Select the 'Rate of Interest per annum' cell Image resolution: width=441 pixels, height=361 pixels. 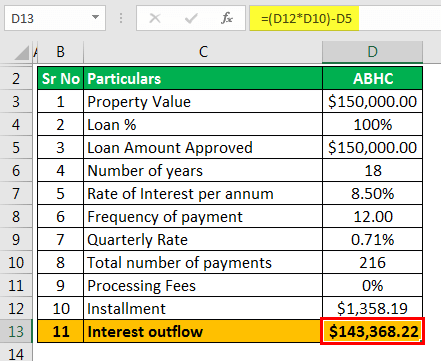203,193
